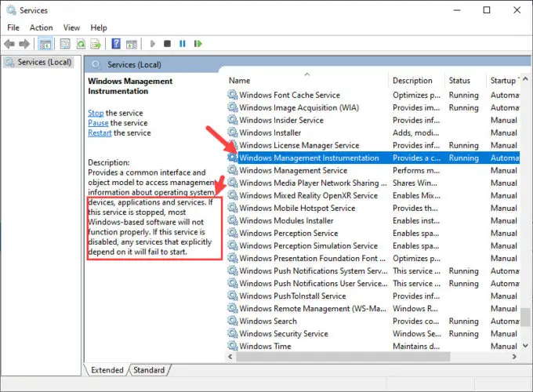The image size is (533, 392).
Task: Click the Restart the service link
Action: point(100,133)
